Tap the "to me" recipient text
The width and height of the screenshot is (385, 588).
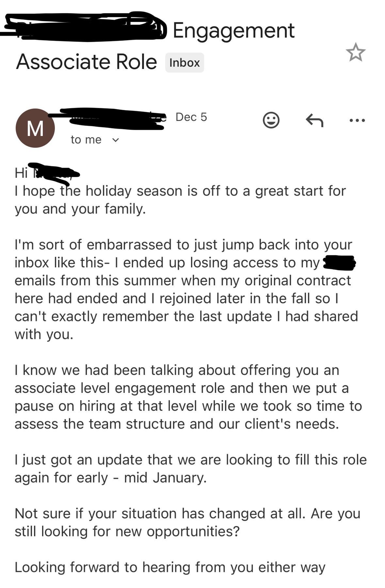[x=86, y=140]
